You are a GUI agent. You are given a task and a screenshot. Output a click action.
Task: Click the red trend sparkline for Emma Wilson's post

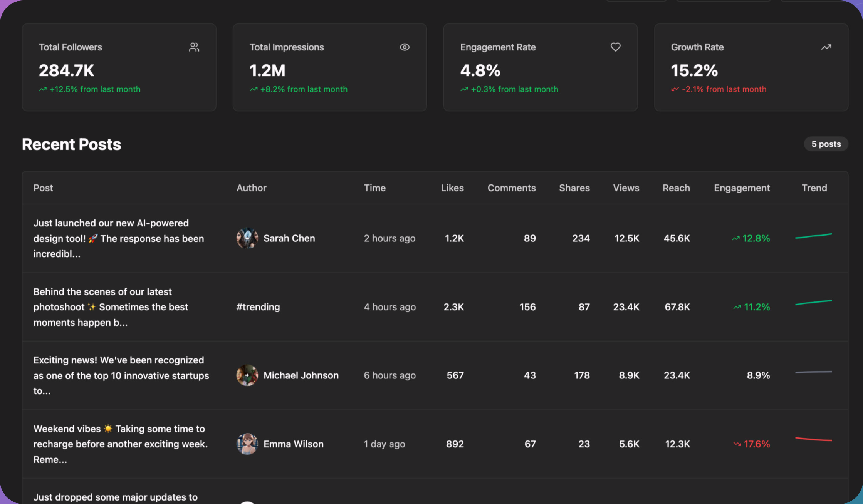(814, 439)
